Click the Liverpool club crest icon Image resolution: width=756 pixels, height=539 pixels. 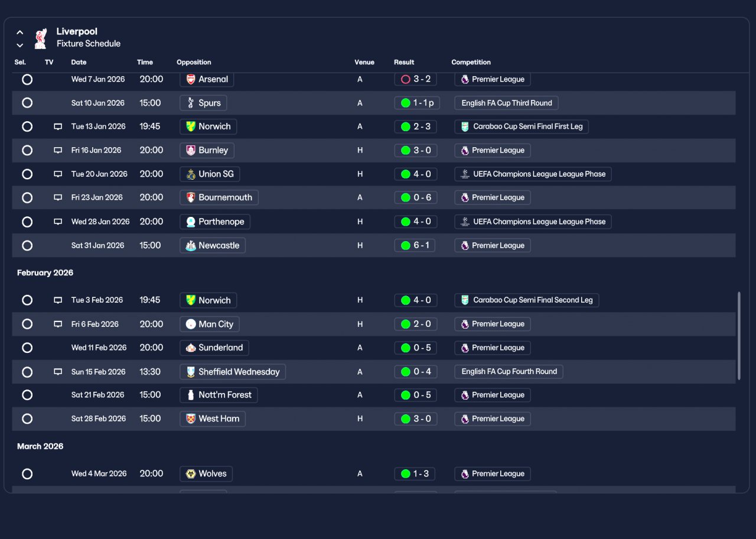[x=40, y=38]
